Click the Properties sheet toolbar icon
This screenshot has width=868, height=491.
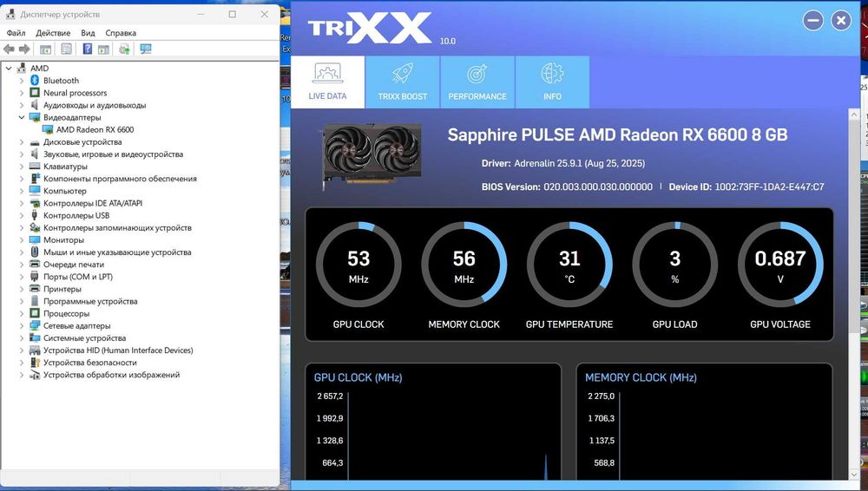(67, 49)
